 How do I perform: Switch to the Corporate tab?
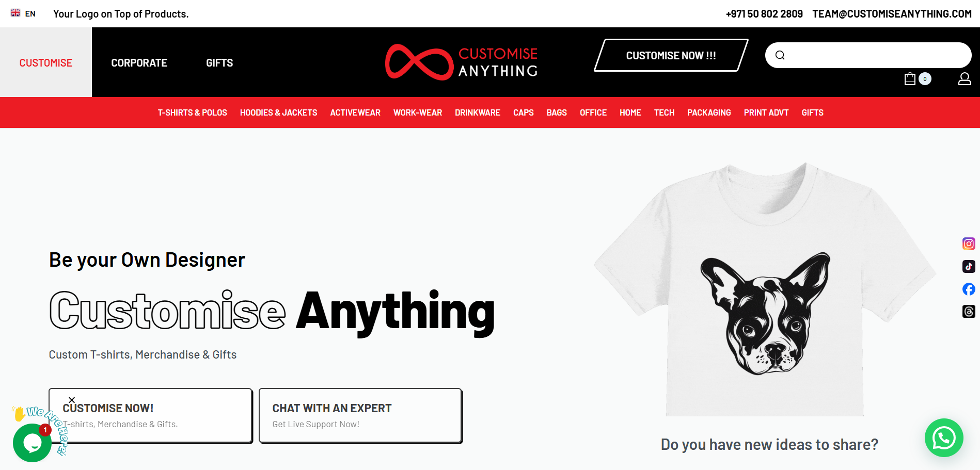[139, 63]
